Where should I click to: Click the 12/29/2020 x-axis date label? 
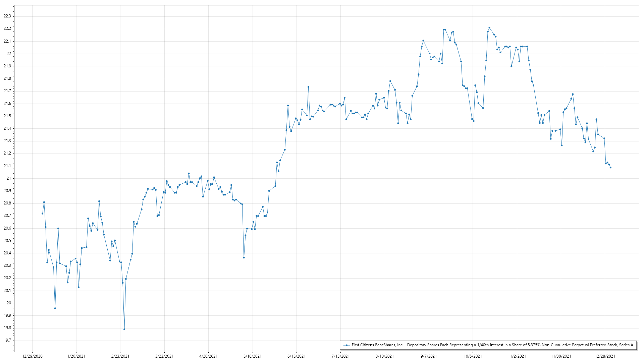point(32,356)
